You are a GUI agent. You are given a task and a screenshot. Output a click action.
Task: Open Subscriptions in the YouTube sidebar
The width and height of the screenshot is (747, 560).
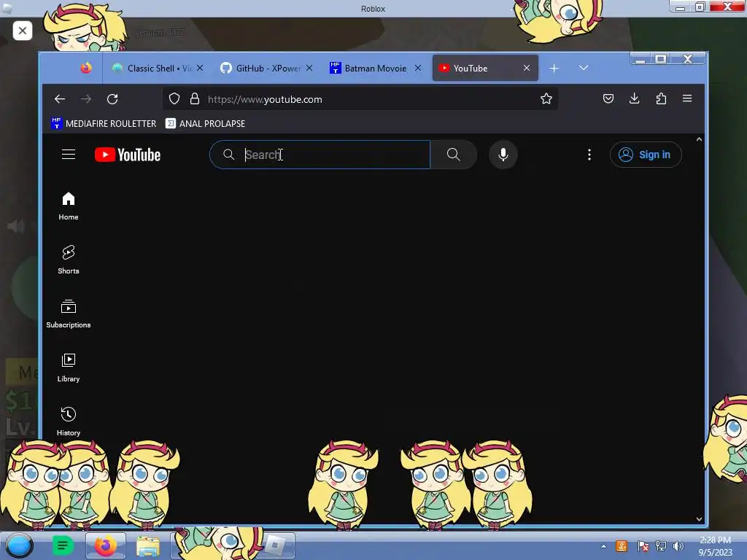click(x=69, y=314)
